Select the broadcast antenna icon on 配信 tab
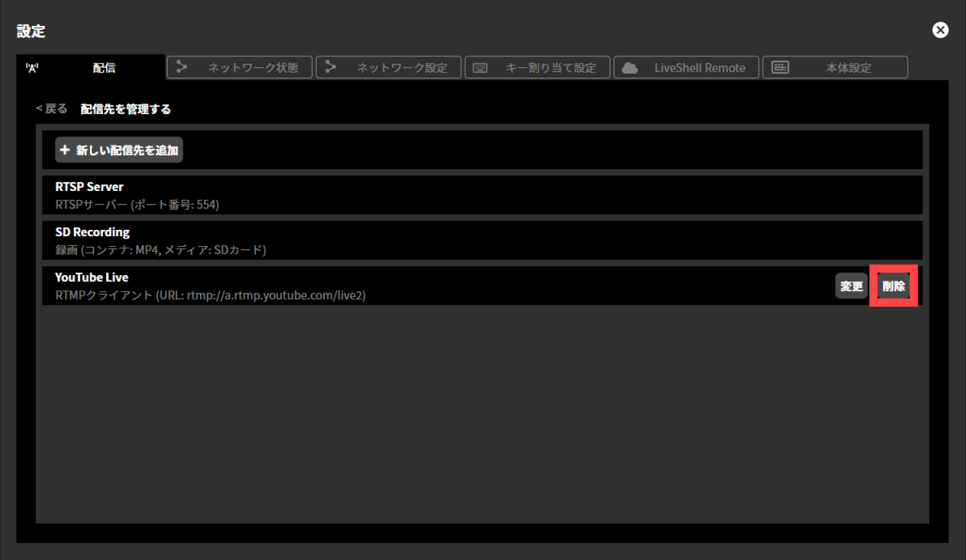Image resolution: width=966 pixels, height=560 pixels. pos(33,67)
